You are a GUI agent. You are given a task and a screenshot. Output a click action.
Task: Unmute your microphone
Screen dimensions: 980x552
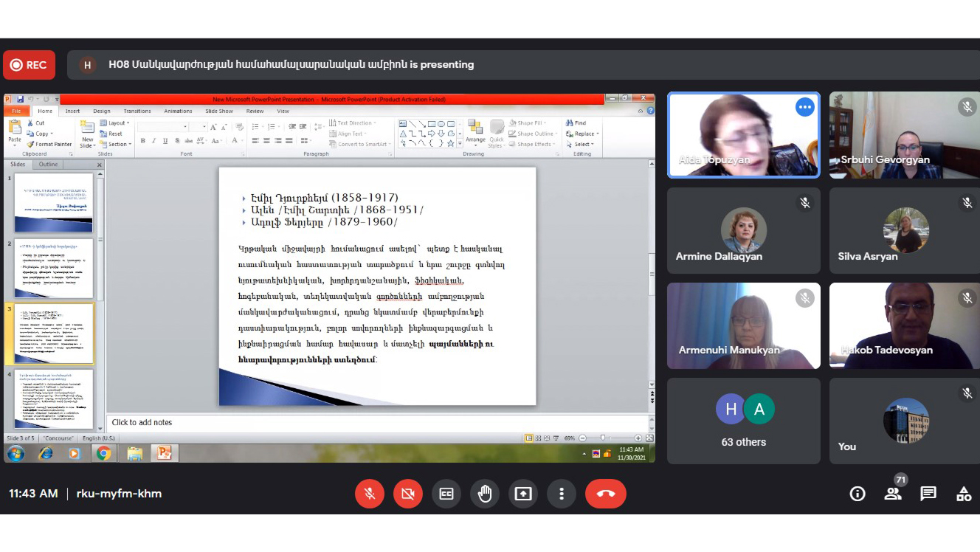[x=370, y=494]
